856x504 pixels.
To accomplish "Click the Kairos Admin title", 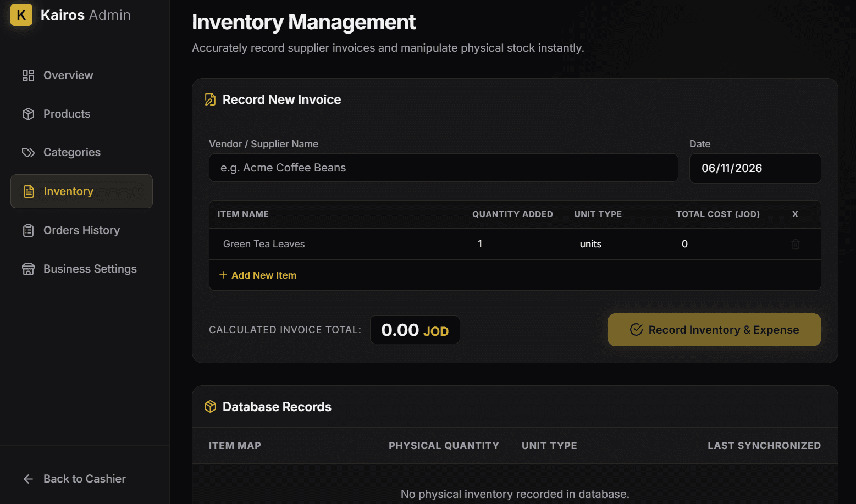I will pyautogui.click(x=86, y=15).
